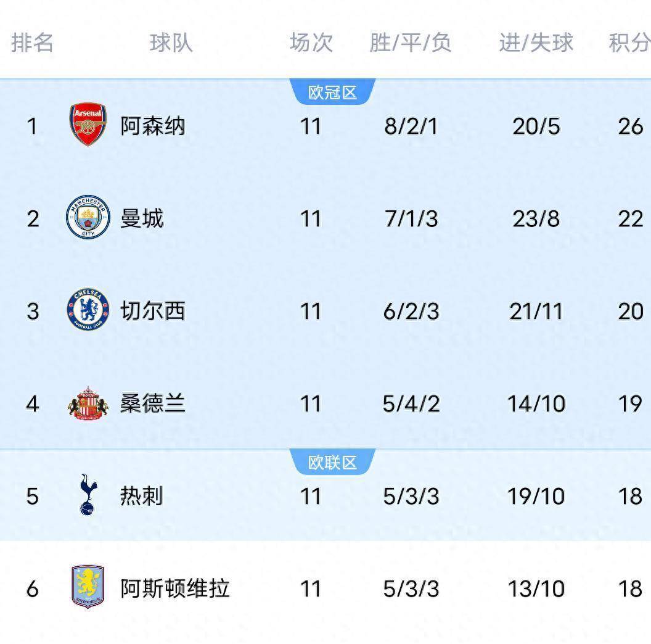This screenshot has height=644, width=651.
Task: Click the 进/失球 column header
Action: (x=536, y=43)
